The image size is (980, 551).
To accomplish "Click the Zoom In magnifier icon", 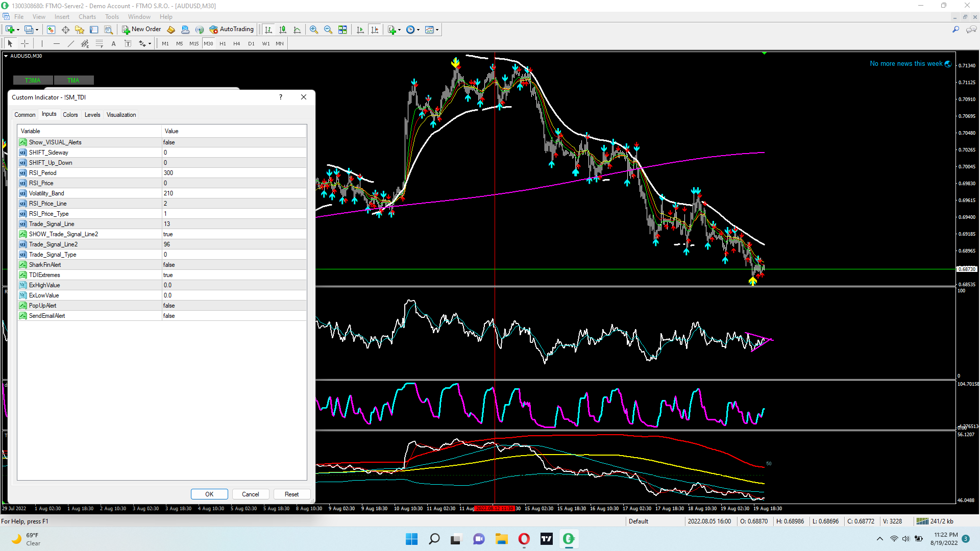I will (314, 30).
